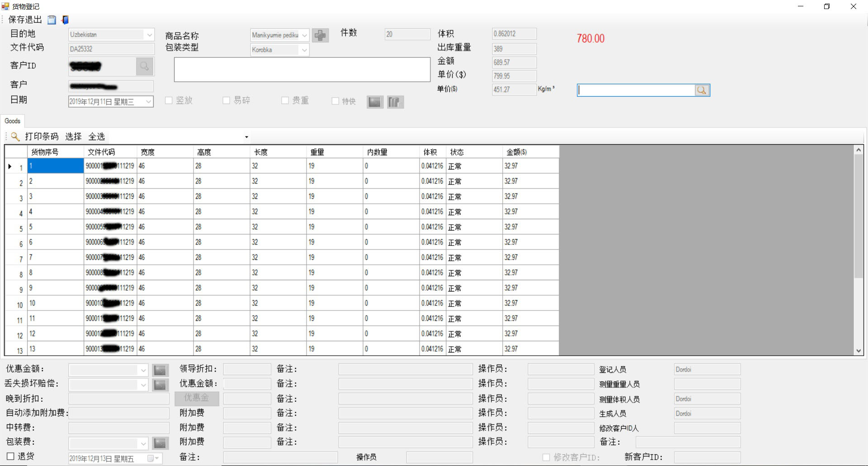The width and height of the screenshot is (868, 466).
Task: Click the image button next to 丢失损坏赔偿
Action: [160, 385]
